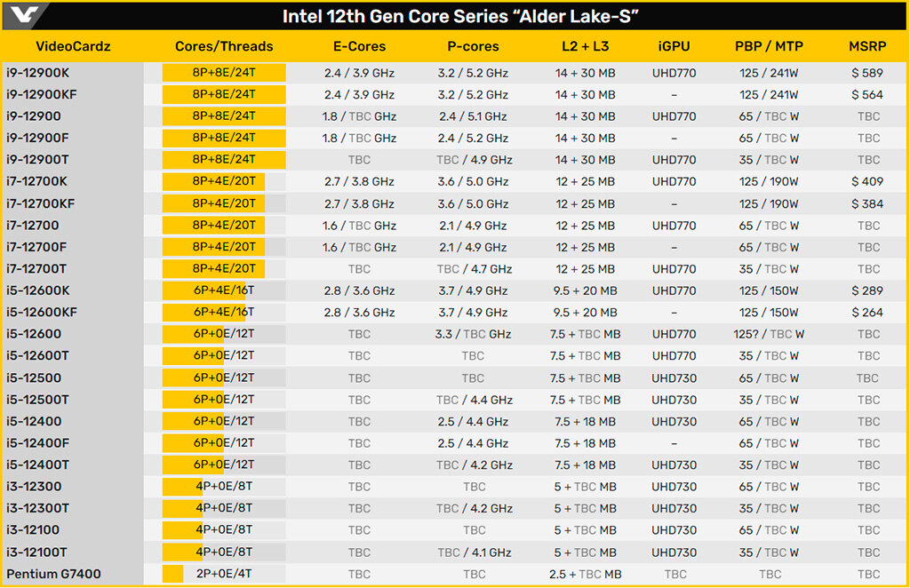
Task: Click the VideoCardz column header
Action: point(73,46)
